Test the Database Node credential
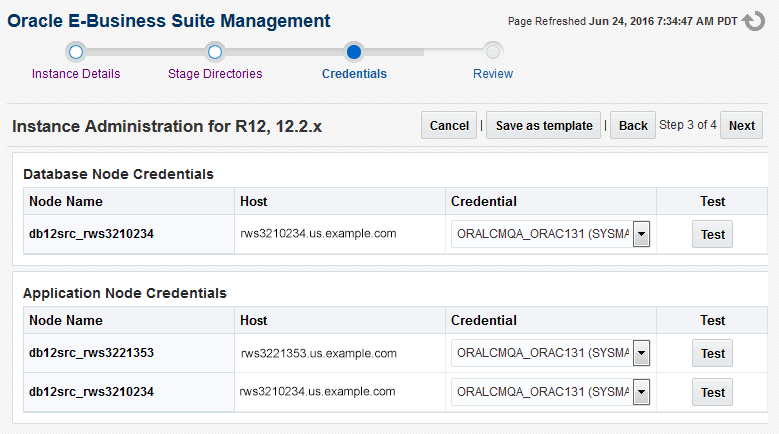 click(712, 234)
